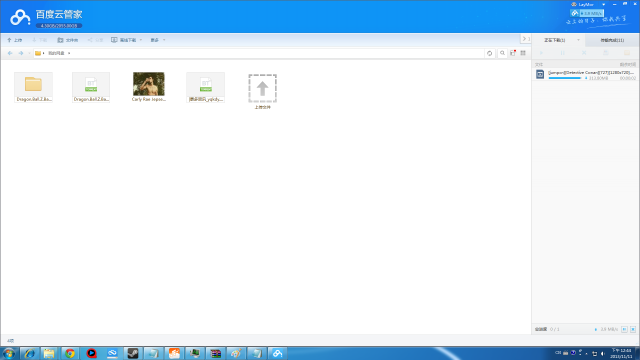Go back with the left arrow

pos(10,53)
